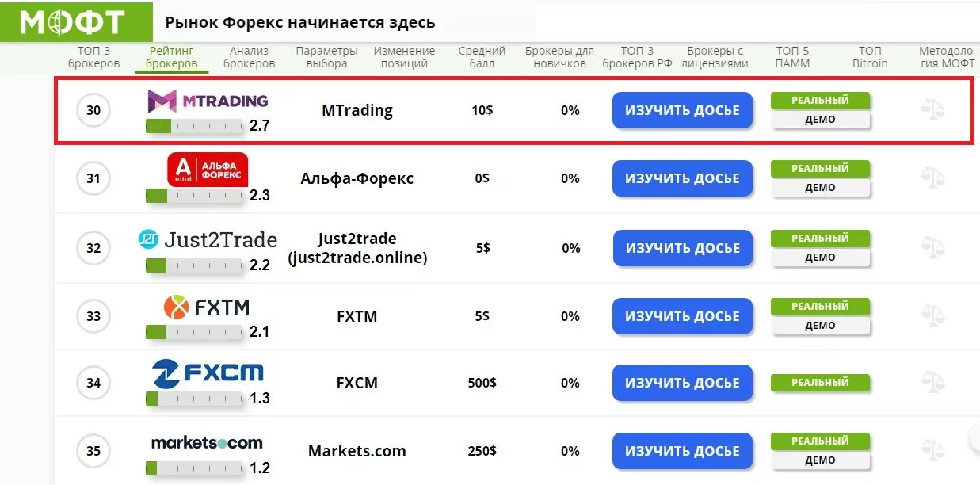Click Just2trade (just2trade.online) name
The image size is (980, 485).
(357, 248)
